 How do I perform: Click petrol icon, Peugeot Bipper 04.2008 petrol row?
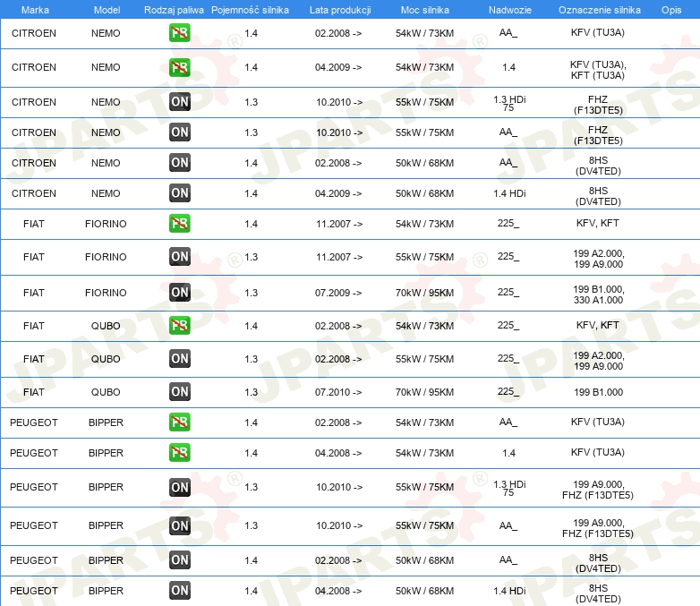pos(179,452)
